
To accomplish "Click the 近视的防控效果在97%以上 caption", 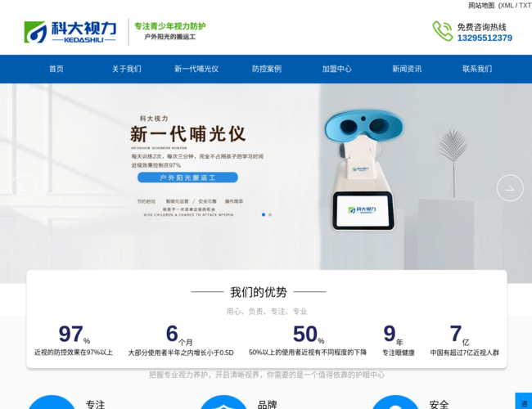I will (x=74, y=353).
